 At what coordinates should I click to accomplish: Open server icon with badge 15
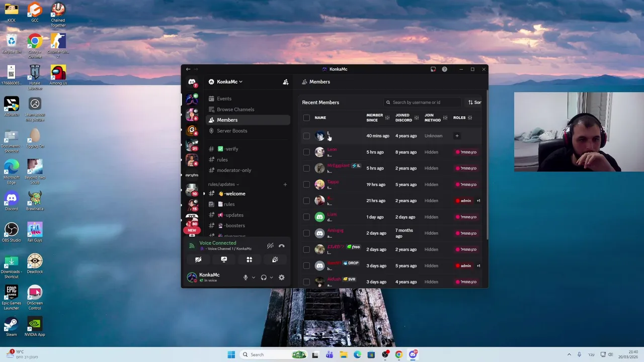pos(192,205)
